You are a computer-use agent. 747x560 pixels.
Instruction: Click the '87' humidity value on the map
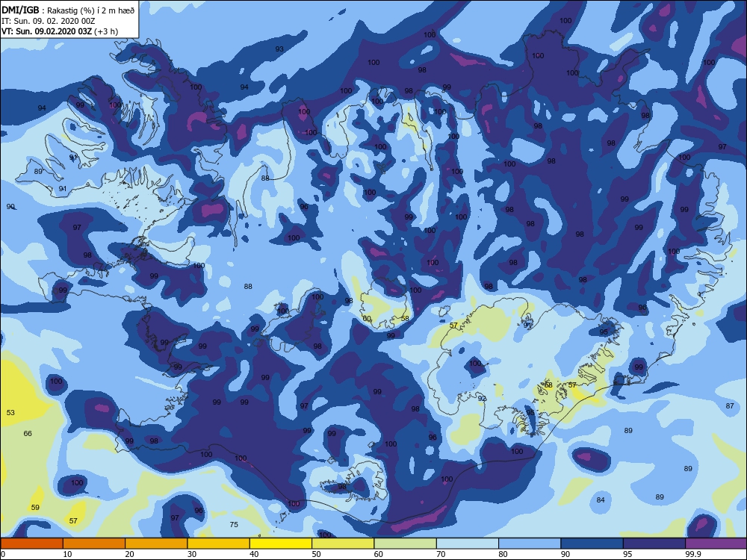pos(730,405)
